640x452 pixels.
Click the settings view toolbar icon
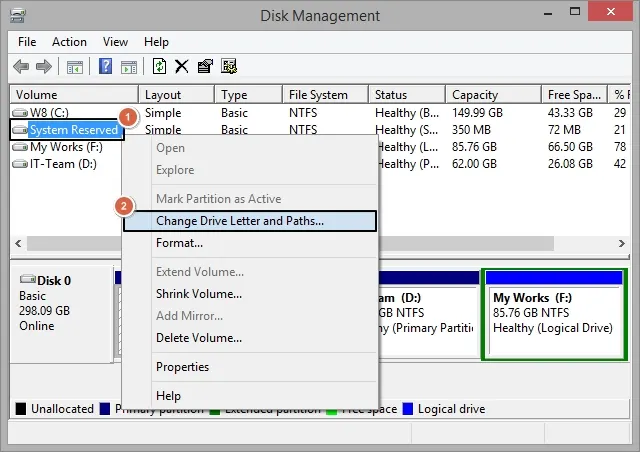pos(229,66)
